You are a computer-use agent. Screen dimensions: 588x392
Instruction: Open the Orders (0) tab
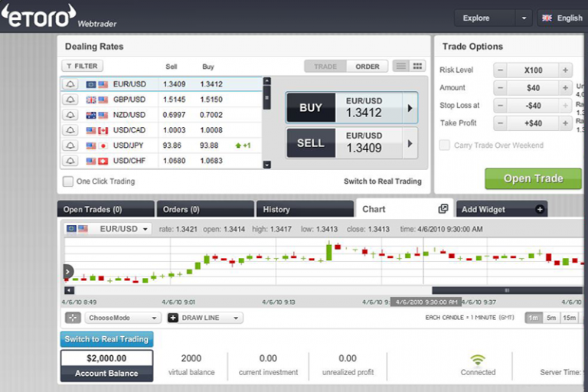pyautogui.click(x=205, y=209)
